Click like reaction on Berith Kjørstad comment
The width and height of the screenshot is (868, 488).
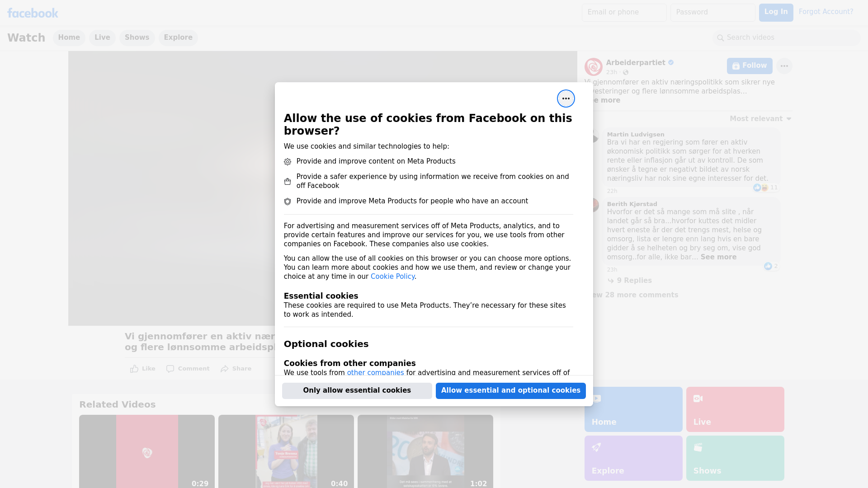coord(768,266)
